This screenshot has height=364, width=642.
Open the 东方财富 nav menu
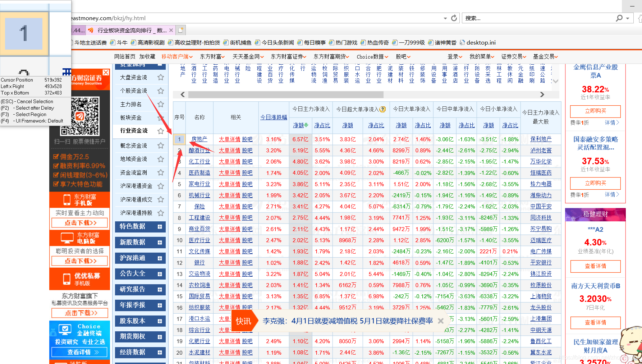tap(212, 56)
